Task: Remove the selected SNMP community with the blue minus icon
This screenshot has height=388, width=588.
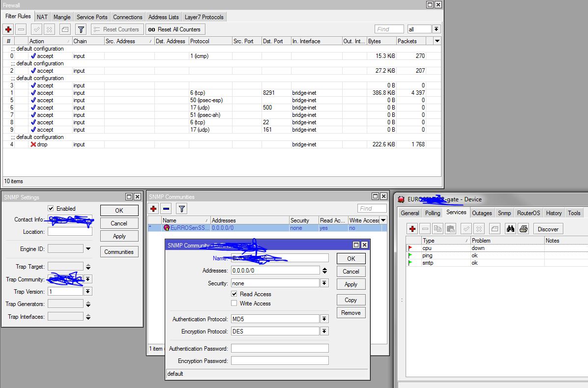Action: [x=166, y=209]
